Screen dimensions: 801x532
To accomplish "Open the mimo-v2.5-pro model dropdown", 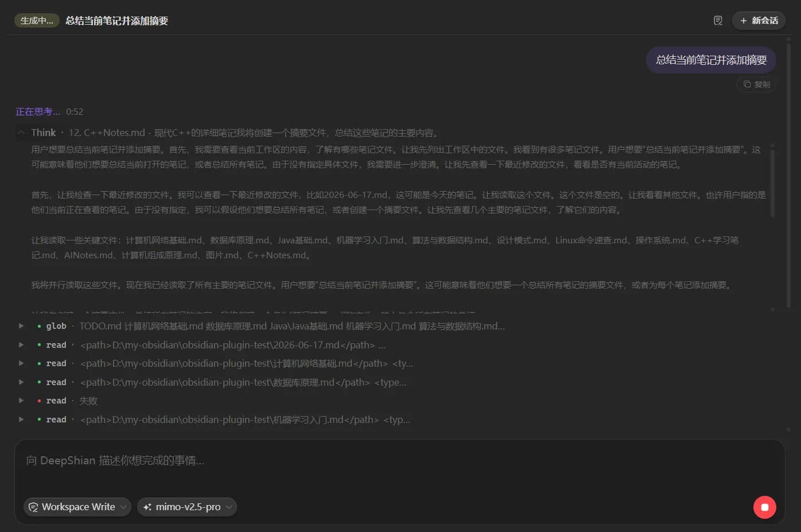I will [187, 507].
